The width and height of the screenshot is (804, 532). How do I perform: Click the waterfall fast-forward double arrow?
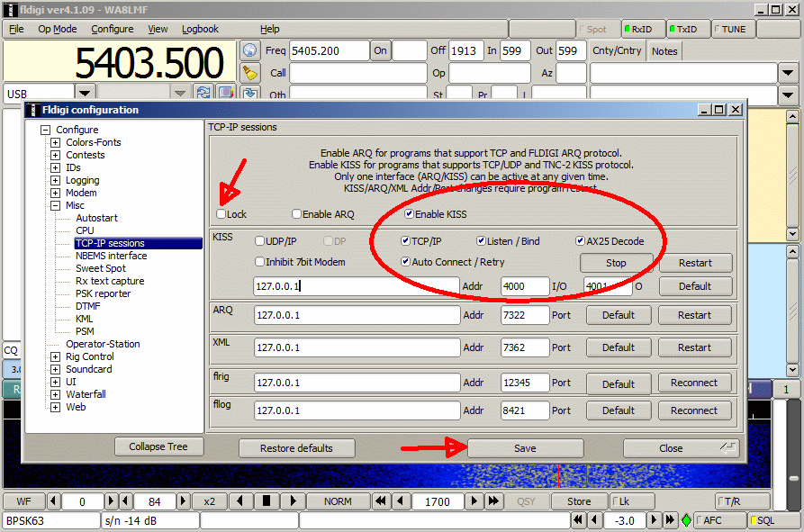pos(493,500)
